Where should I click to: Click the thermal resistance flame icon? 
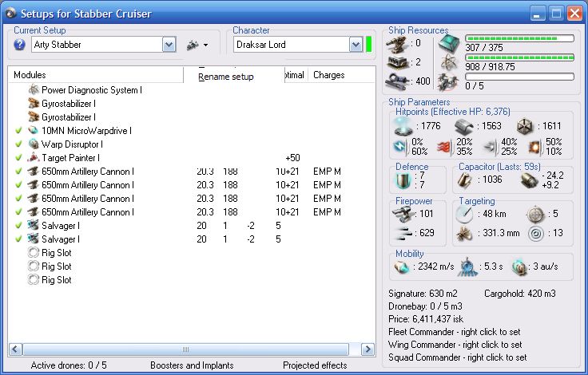coord(445,147)
